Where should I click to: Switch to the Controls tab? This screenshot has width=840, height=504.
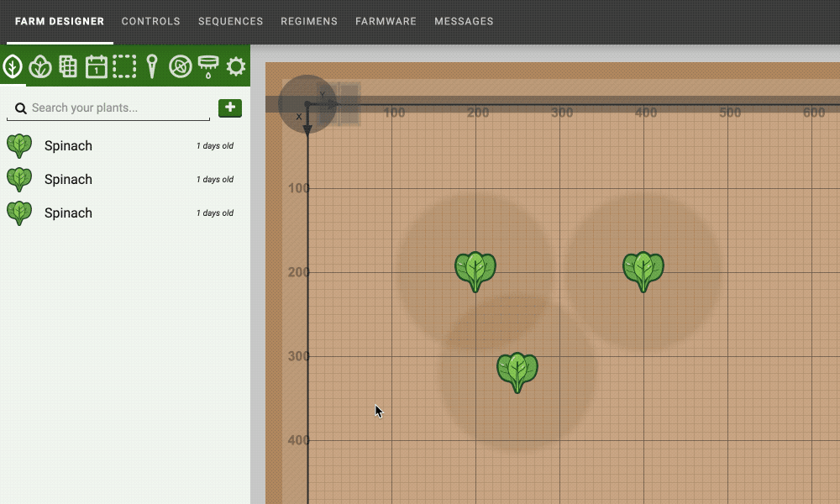150,21
